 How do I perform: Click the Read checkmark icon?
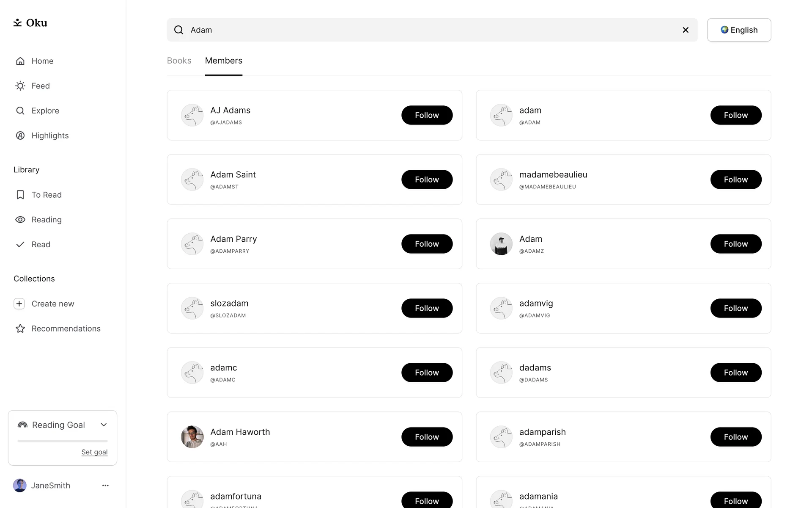click(20, 245)
